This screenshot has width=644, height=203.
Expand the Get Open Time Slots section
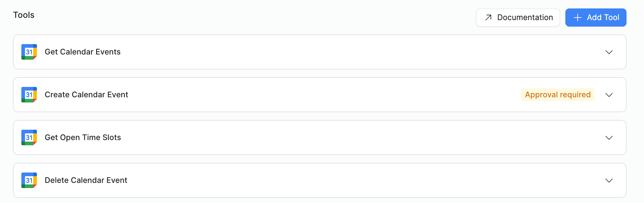tap(610, 138)
